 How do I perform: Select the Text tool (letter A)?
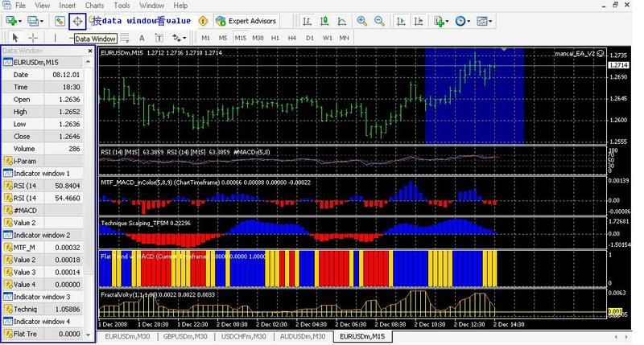142,38
